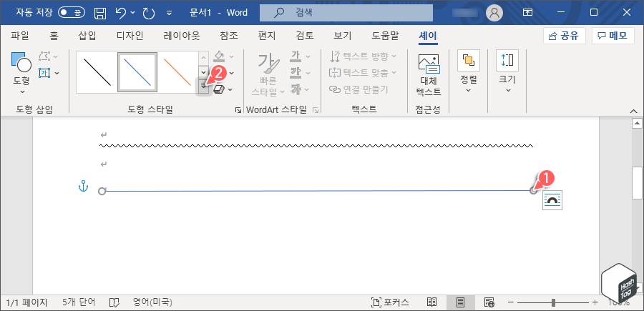Image resolution: width=644 pixels, height=311 pixels.
Task: Open the 파일 tab
Action: coord(20,36)
